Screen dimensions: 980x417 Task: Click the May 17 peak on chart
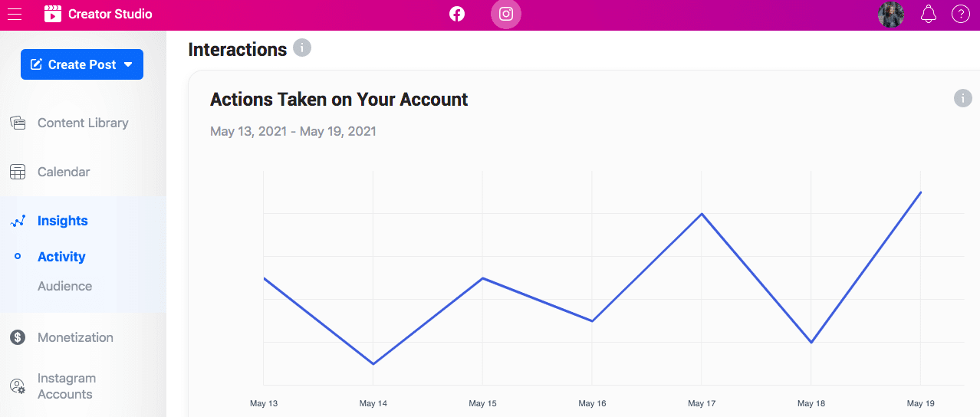[702, 214]
